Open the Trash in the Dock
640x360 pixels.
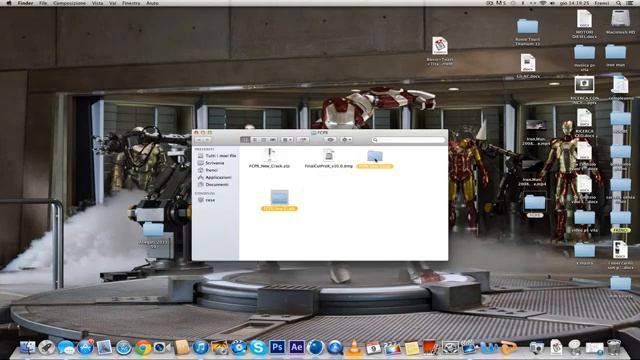click(x=613, y=347)
